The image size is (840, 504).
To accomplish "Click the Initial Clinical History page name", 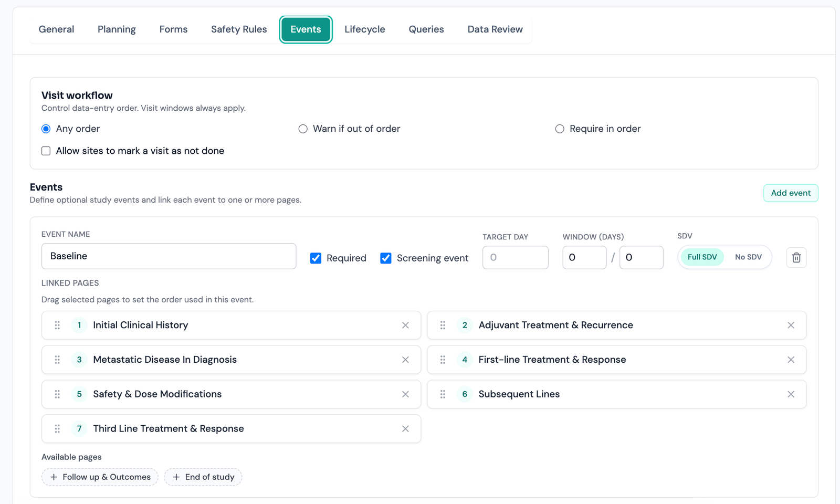I will (x=141, y=325).
